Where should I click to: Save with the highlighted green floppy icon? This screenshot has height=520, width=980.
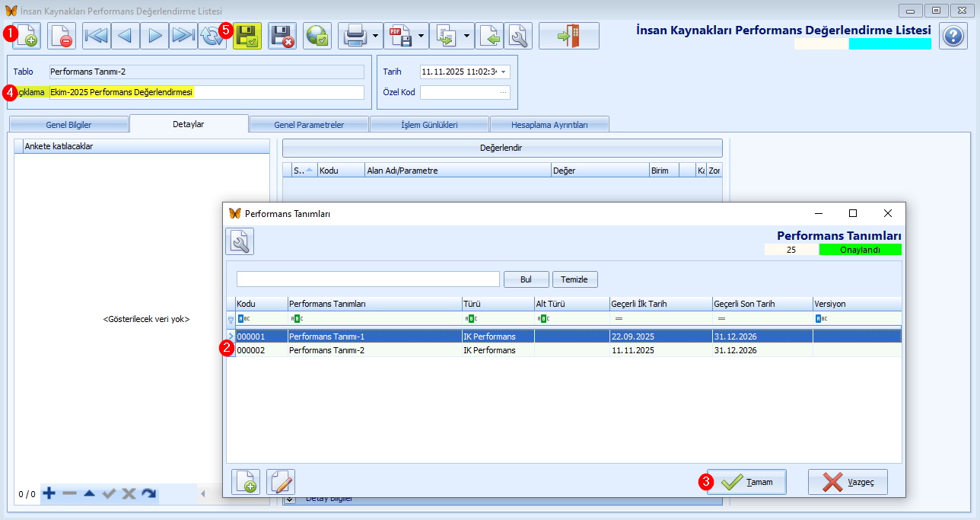[247, 36]
